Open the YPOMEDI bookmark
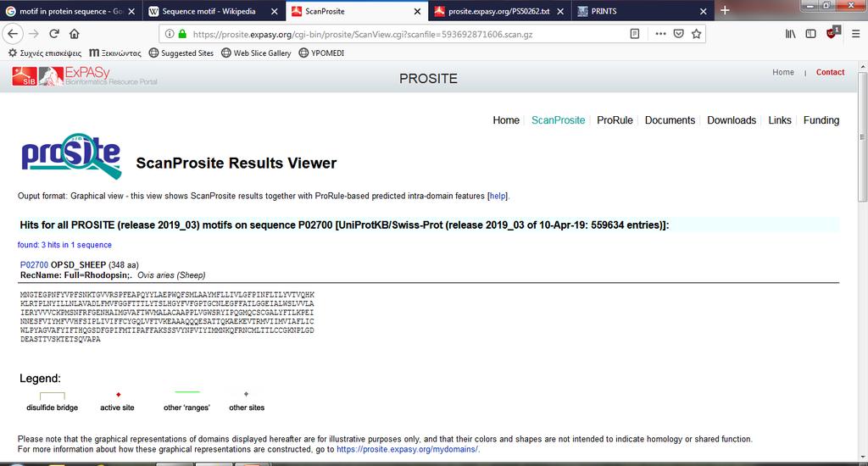Image resolution: width=868 pixels, height=466 pixels. 321,53
